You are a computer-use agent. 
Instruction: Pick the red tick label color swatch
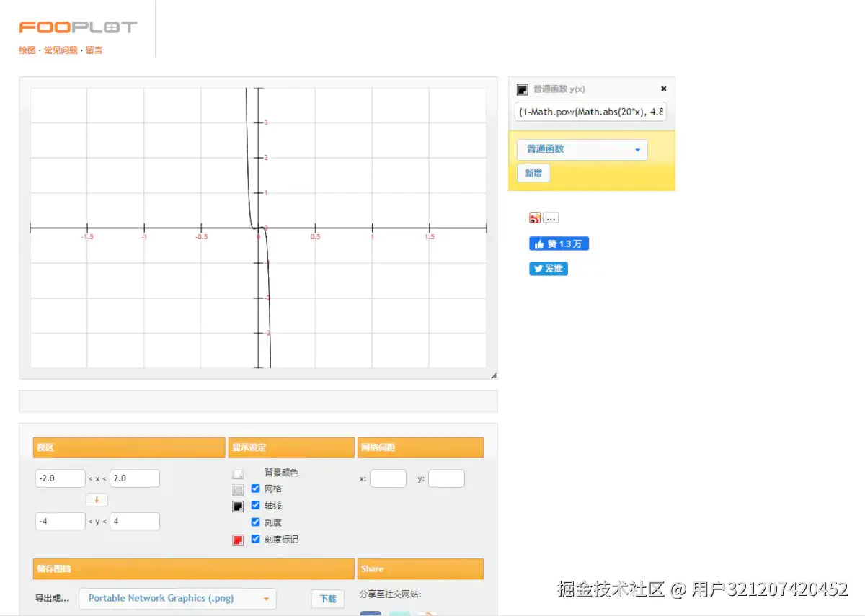pos(238,540)
